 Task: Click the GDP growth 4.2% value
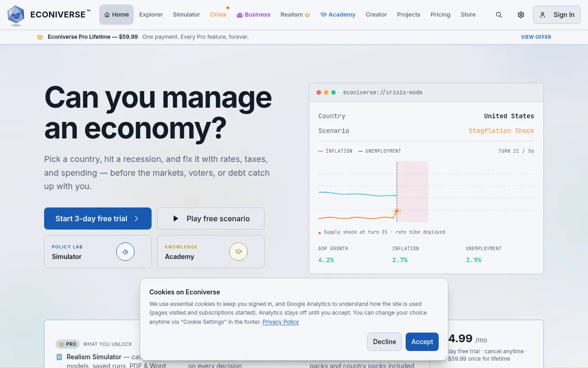(x=326, y=260)
